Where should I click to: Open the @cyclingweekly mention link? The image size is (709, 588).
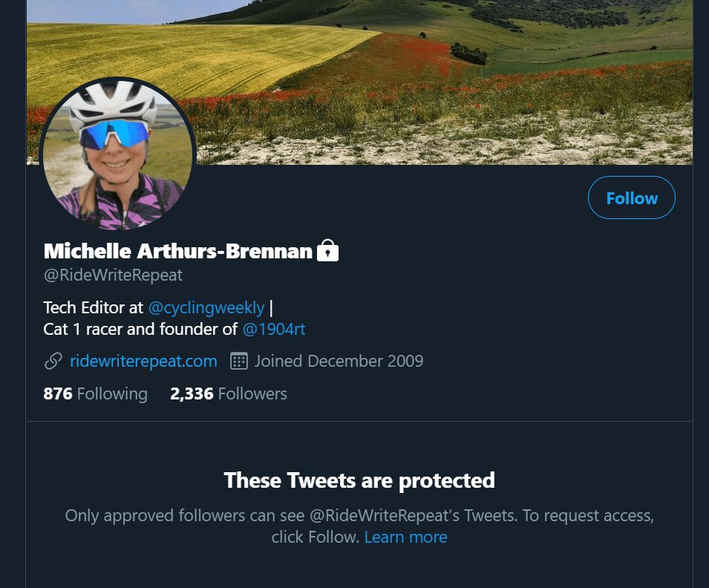206,307
